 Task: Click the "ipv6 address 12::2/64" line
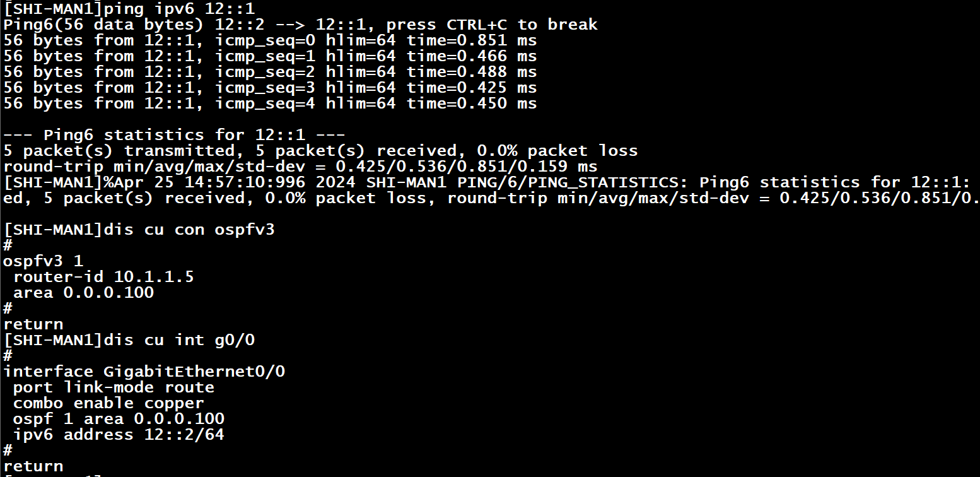pyautogui.click(x=119, y=435)
